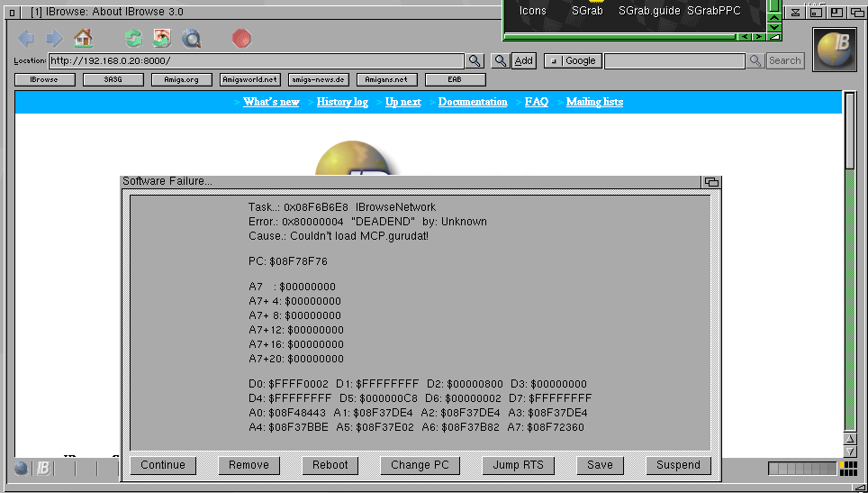Click the top window green horizontal scrollbar

[620, 37]
